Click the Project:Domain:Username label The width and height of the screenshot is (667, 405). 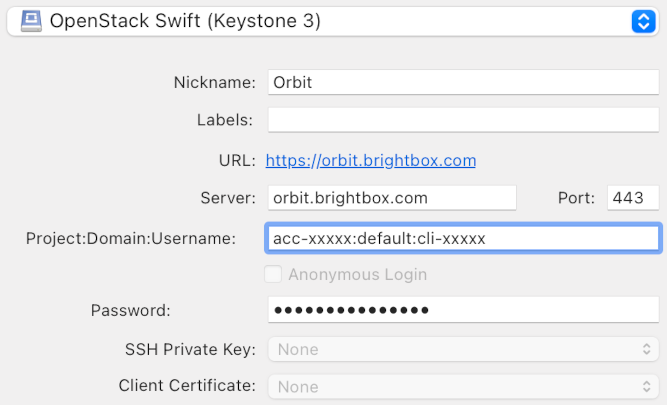click(x=131, y=238)
